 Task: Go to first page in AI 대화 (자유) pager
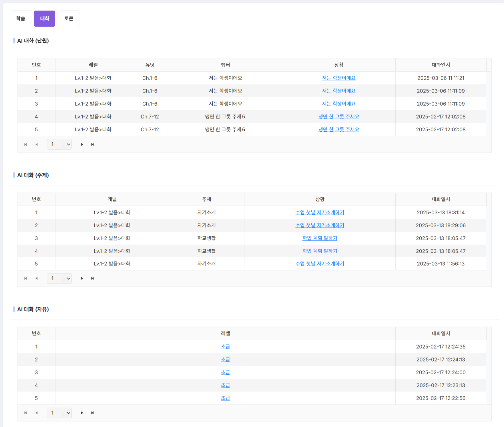pyautogui.click(x=25, y=413)
